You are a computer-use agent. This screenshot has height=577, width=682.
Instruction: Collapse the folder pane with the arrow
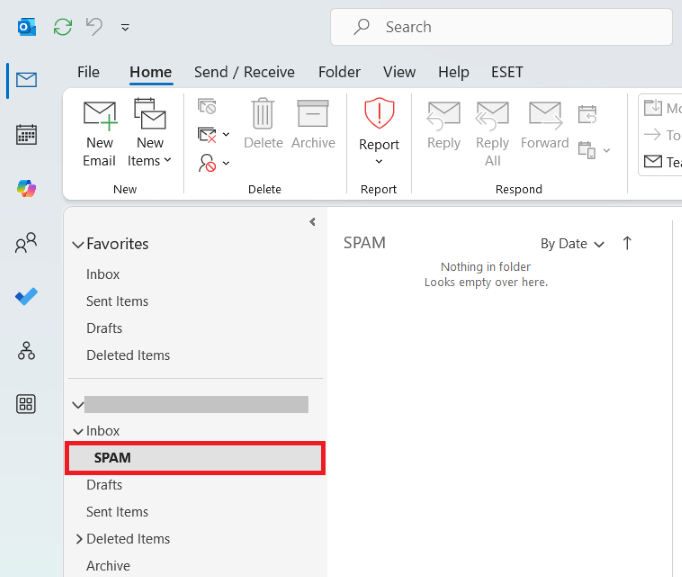pos(312,222)
